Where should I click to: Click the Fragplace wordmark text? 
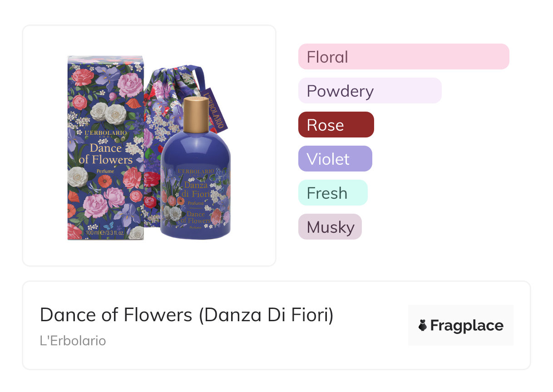(x=467, y=326)
